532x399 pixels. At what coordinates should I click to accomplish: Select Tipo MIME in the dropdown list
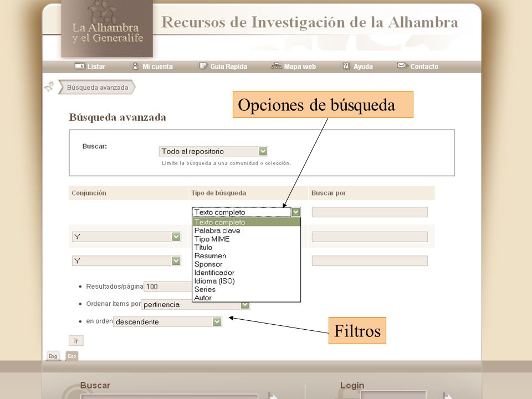pos(246,239)
